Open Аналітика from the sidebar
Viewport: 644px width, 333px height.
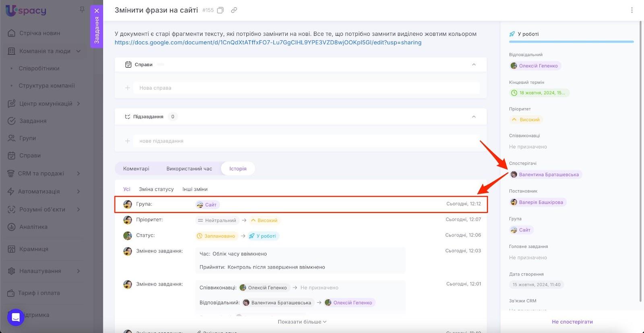coord(33,227)
